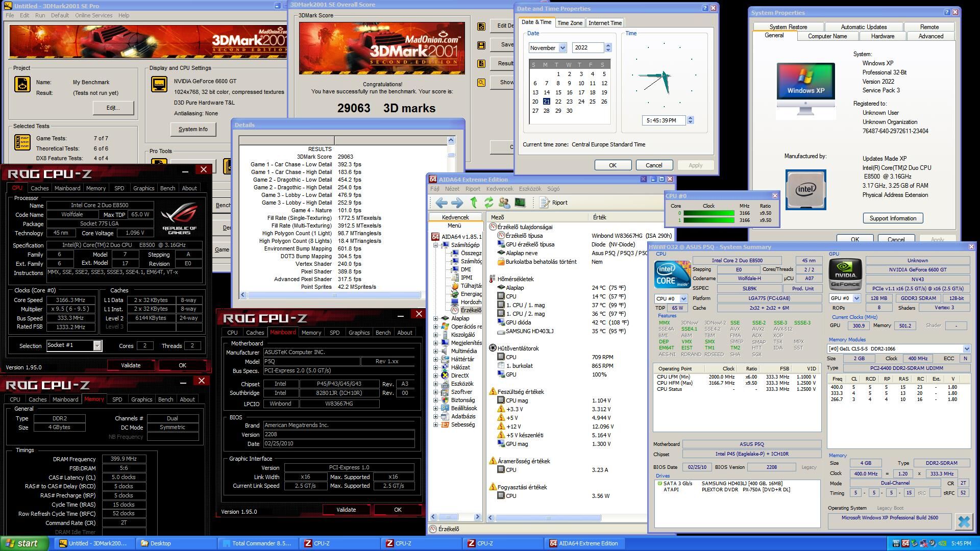980x551 pixels.
Task: Open SPD tab in the Mainboard CPU-Z window
Action: 334,333
